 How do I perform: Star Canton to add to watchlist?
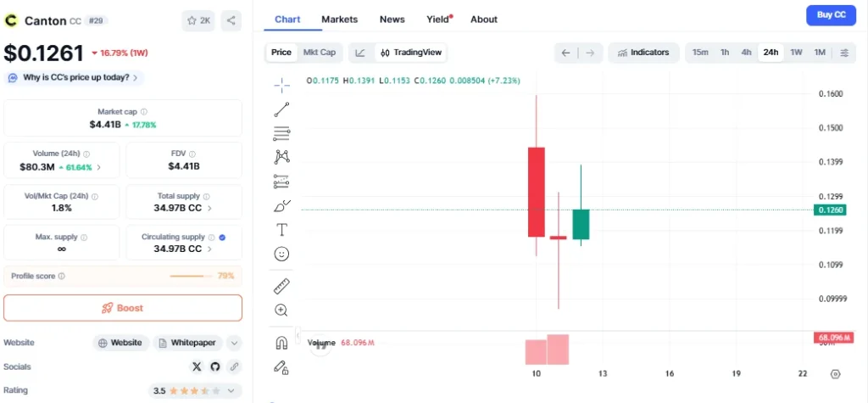click(x=198, y=20)
